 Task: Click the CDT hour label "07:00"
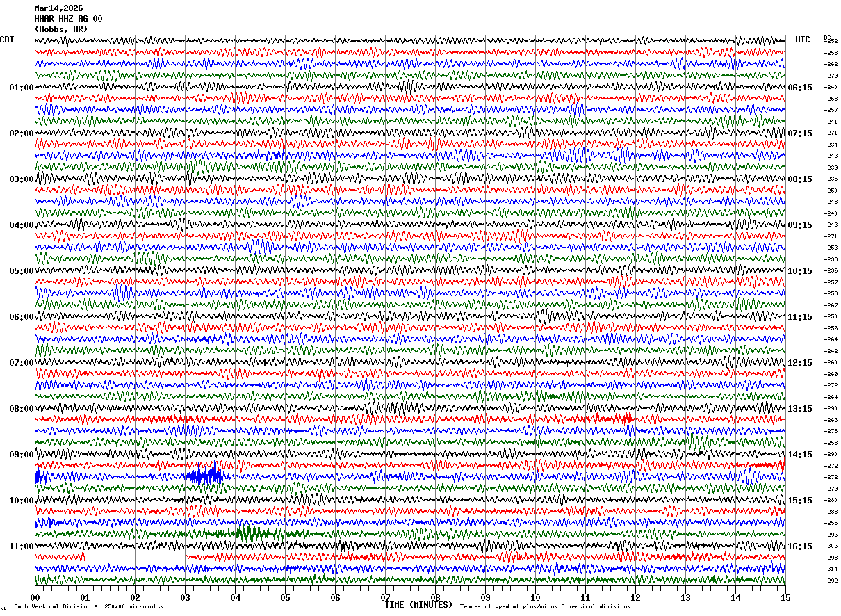coord(22,363)
